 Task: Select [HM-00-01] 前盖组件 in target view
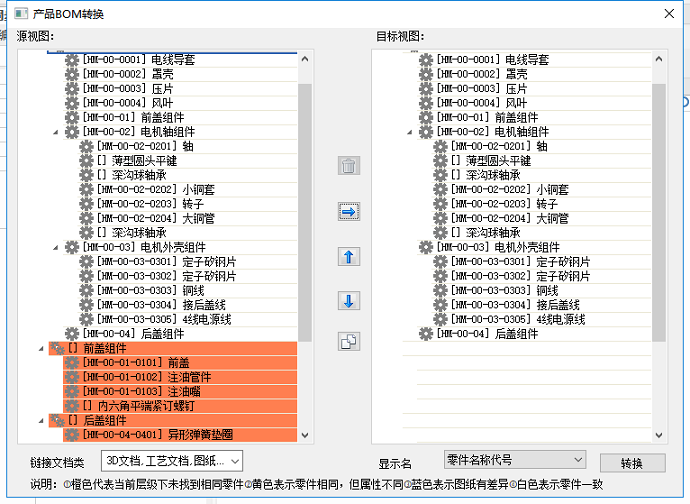tap(488, 118)
